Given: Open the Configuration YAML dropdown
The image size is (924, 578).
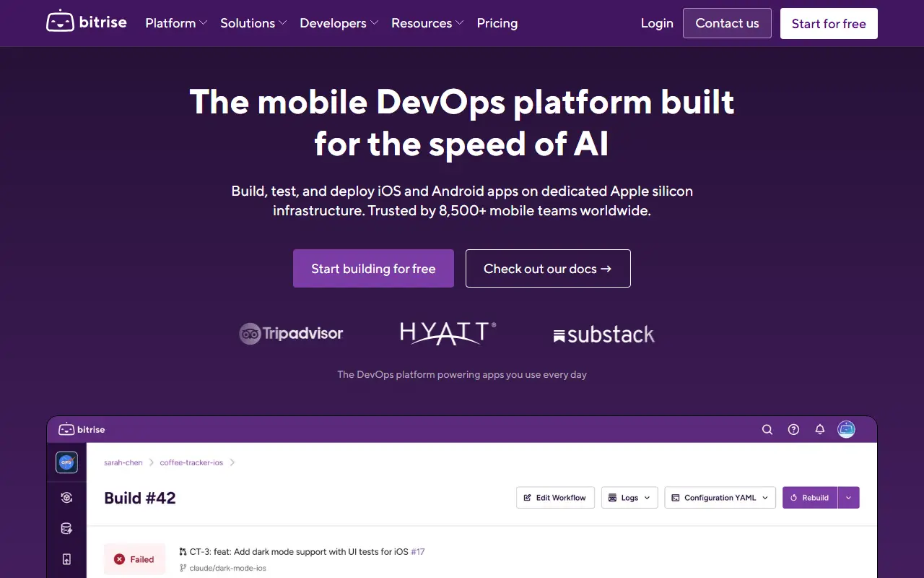Looking at the screenshot, I should [x=720, y=498].
